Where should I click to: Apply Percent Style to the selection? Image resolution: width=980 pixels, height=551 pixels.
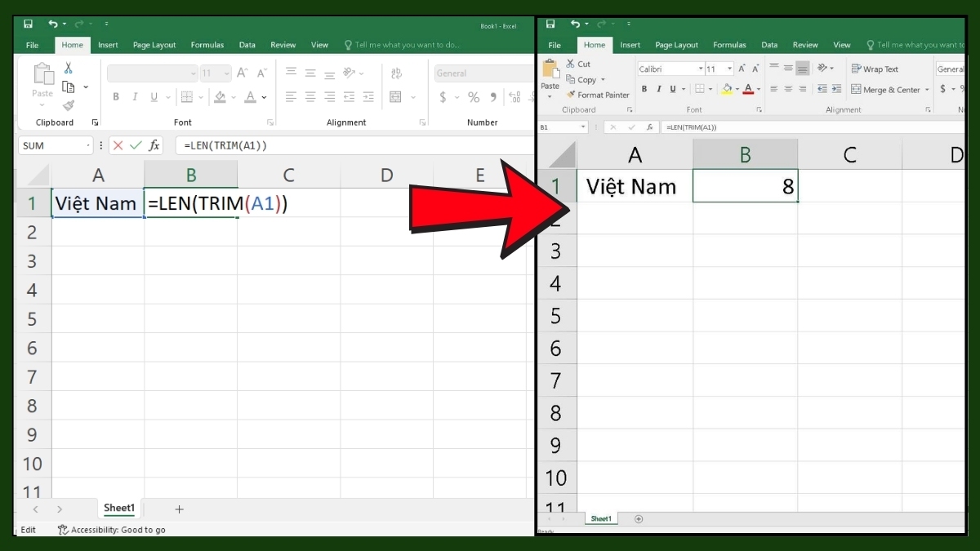473,96
